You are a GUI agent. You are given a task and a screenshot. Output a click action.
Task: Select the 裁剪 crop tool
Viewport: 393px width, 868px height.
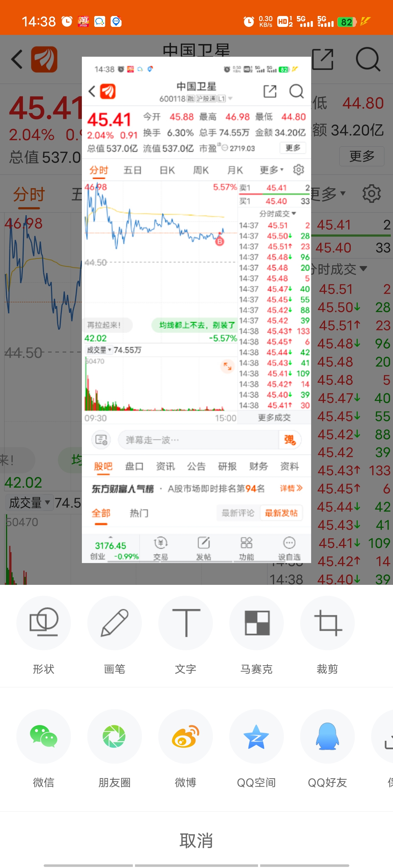[327, 623]
